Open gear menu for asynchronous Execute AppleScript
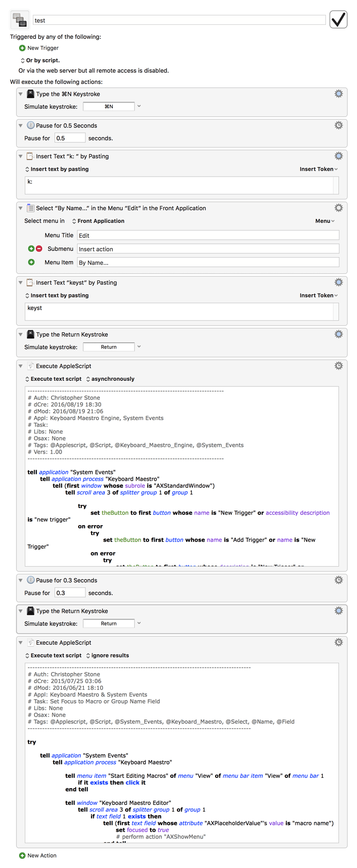 coord(338,366)
